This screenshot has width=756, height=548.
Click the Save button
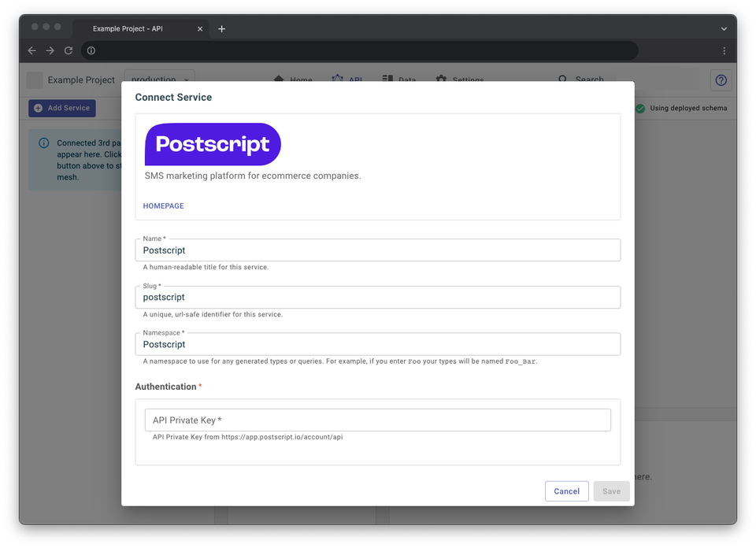coord(611,491)
